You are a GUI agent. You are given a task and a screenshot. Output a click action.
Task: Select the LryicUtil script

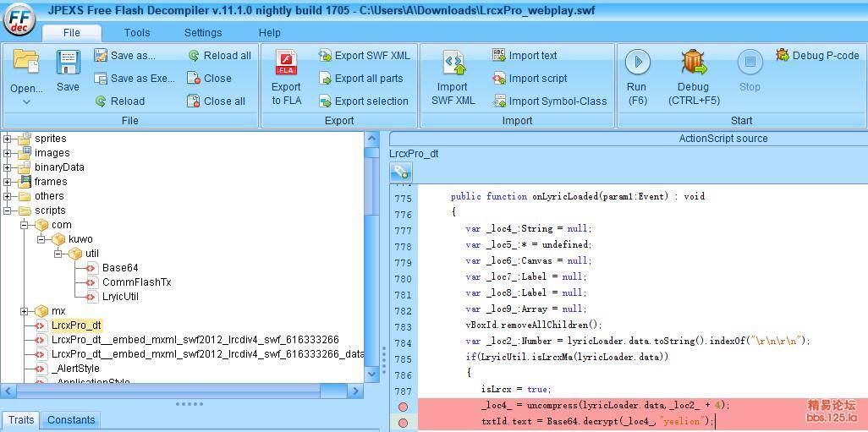coord(120,297)
